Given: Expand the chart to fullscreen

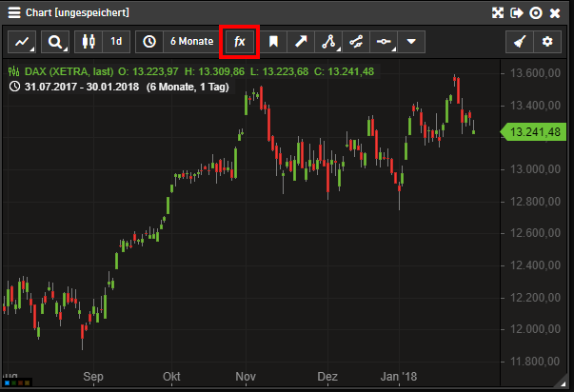Looking at the screenshot, I should [x=498, y=13].
